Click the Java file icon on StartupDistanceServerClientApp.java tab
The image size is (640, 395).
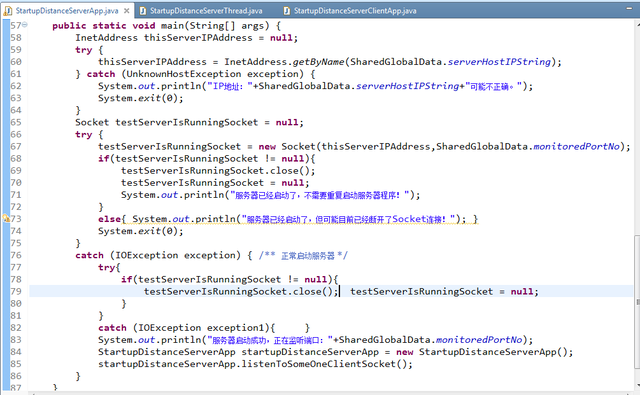click(287, 11)
